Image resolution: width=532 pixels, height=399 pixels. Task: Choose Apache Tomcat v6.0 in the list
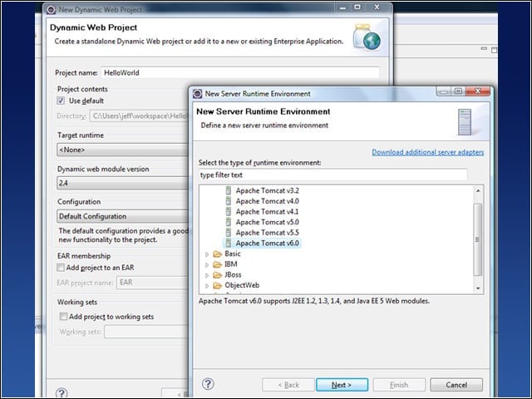click(x=267, y=243)
